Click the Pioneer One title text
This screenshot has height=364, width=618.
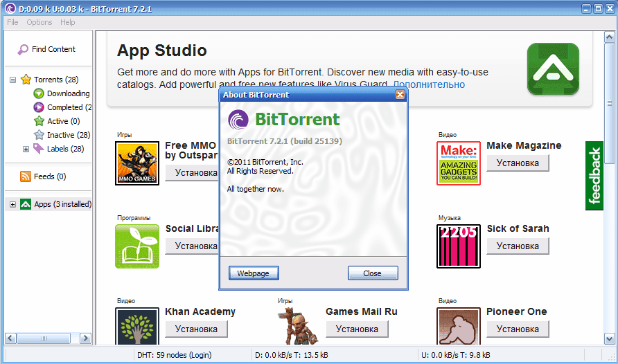(517, 311)
